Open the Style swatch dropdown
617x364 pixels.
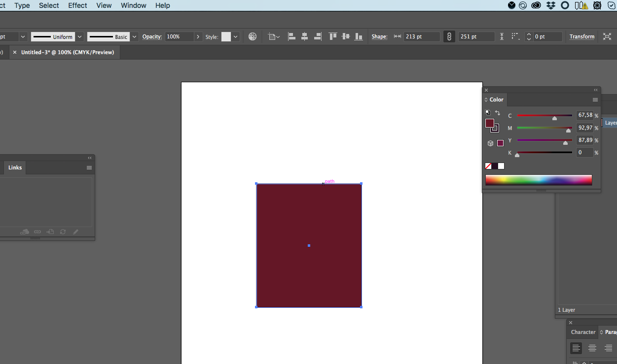click(236, 36)
